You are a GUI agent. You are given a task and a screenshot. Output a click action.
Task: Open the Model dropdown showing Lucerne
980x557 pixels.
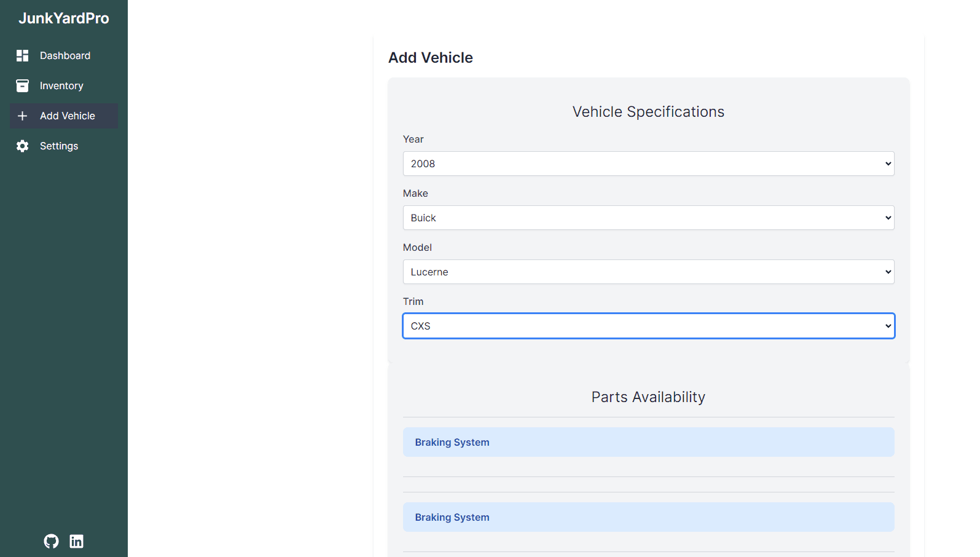tap(648, 272)
